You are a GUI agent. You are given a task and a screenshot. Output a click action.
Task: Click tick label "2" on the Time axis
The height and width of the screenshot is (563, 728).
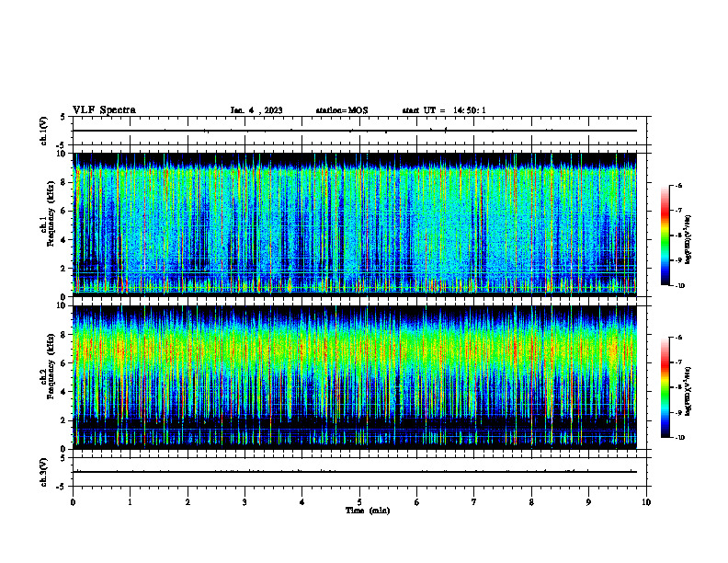pyautogui.click(x=188, y=502)
